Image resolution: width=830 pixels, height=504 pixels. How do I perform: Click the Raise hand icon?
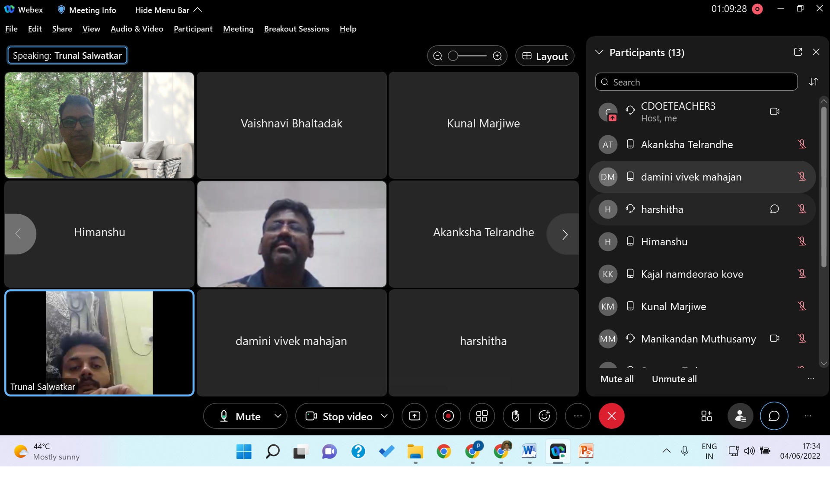coord(515,416)
